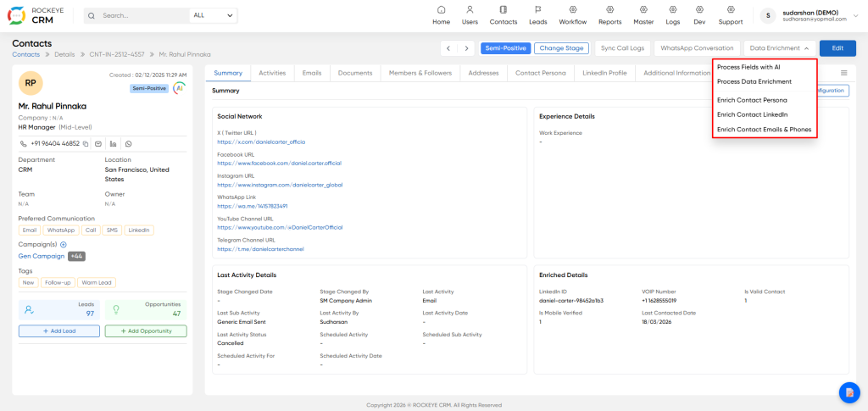Image resolution: width=868 pixels, height=411 pixels.
Task: Switch to the Documents tab
Action: coord(355,73)
